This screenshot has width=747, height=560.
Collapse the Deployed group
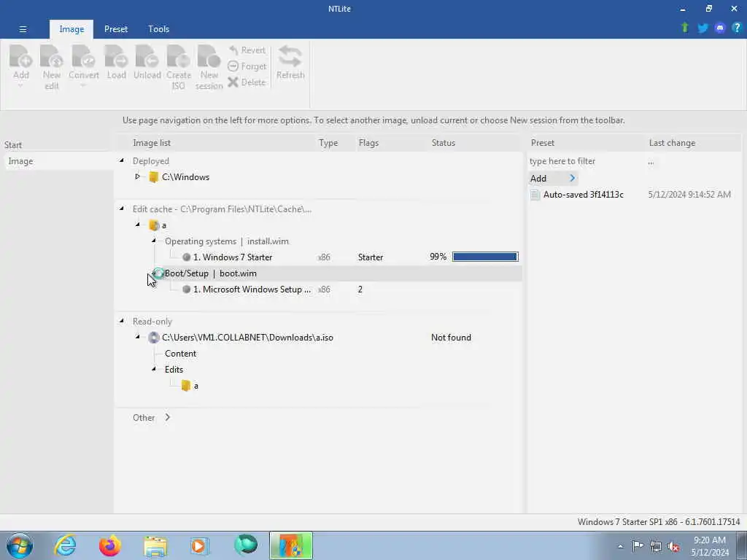(122, 161)
